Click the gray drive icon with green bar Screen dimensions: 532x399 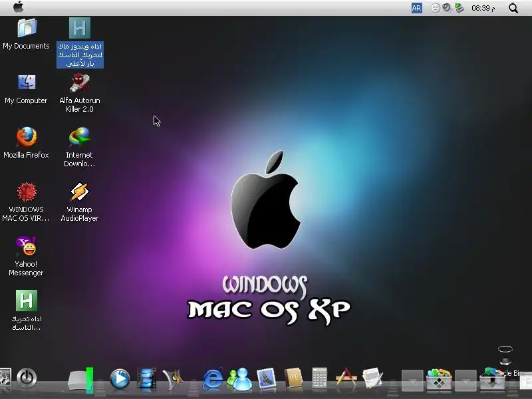point(80,380)
